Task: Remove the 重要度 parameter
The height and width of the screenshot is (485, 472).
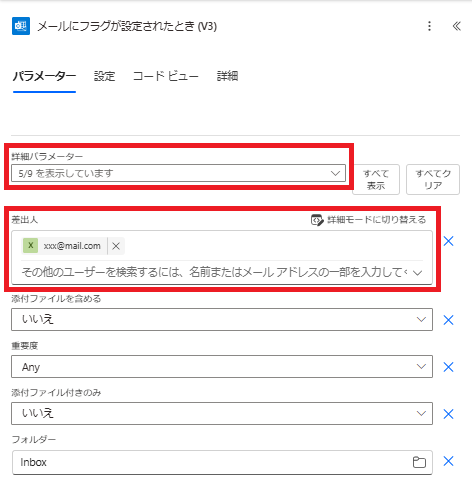Action: coord(448,367)
